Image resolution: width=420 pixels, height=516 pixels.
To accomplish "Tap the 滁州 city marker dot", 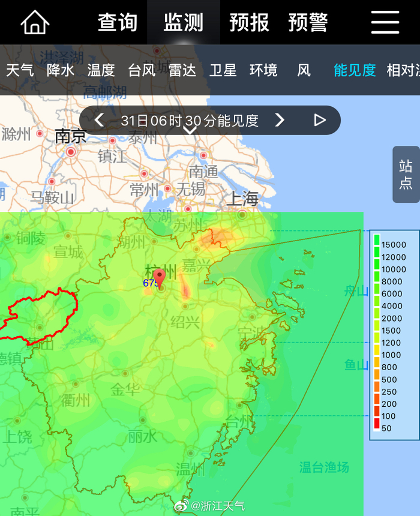I will [x=40, y=133].
